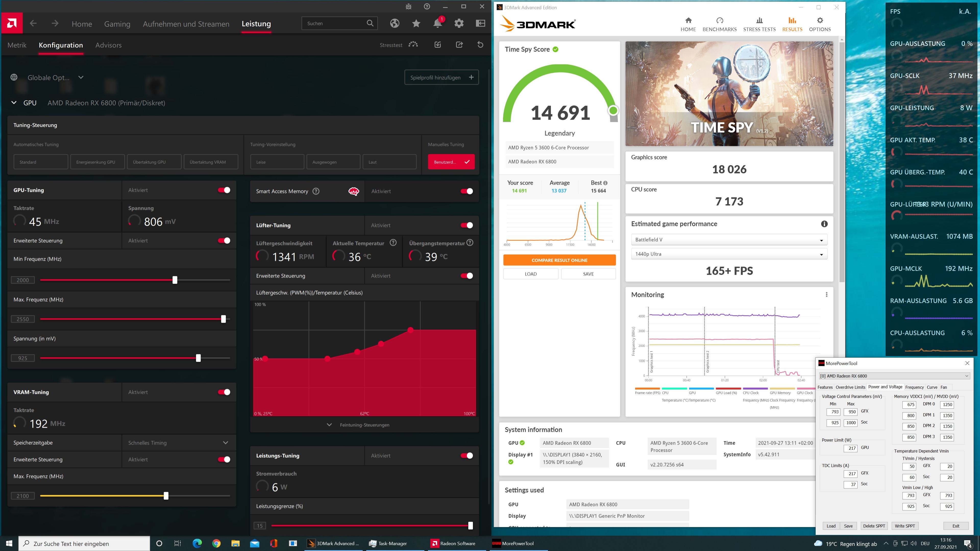The height and width of the screenshot is (551, 980).
Task: Open 3DMark Options gear
Action: click(x=819, y=24)
